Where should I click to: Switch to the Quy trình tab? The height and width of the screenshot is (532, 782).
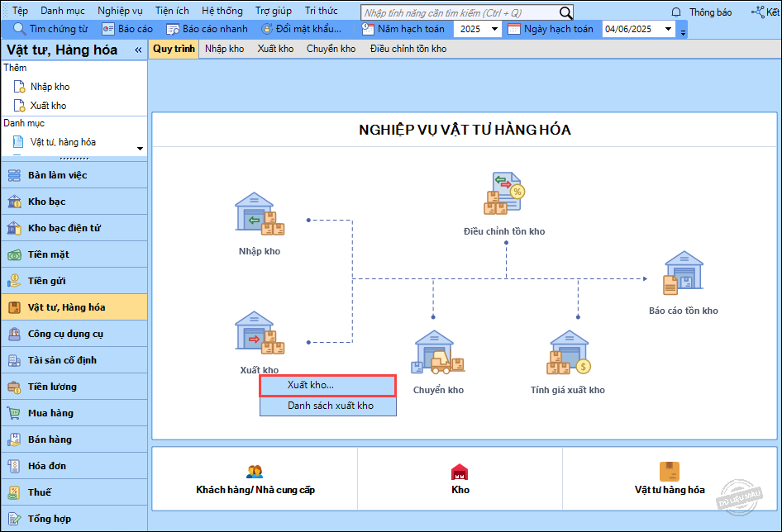click(174, 49)
